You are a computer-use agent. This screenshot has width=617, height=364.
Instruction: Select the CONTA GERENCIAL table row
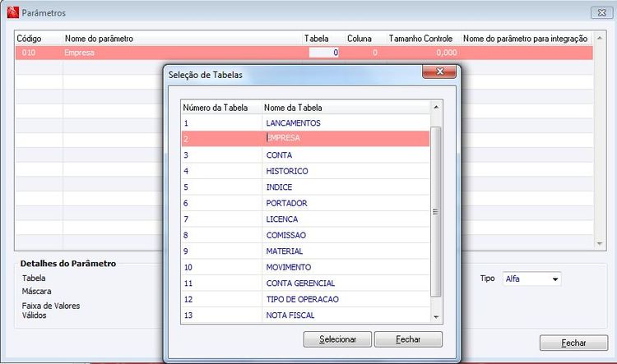point(305,283)
